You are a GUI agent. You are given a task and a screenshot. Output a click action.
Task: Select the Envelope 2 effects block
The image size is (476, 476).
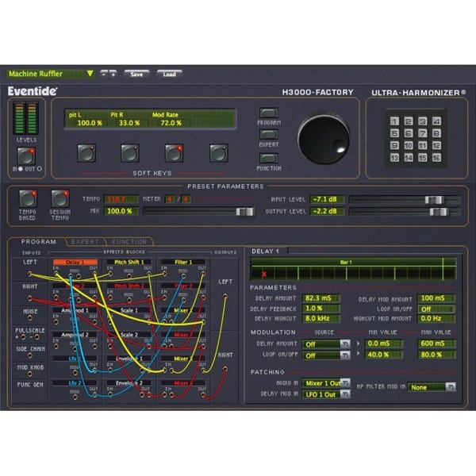tap(129, 383)
